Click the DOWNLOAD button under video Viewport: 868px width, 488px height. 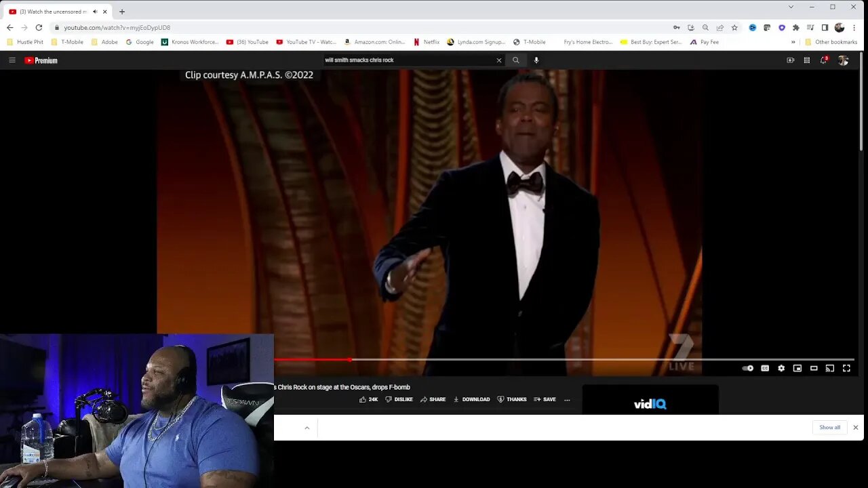point(471,399)
